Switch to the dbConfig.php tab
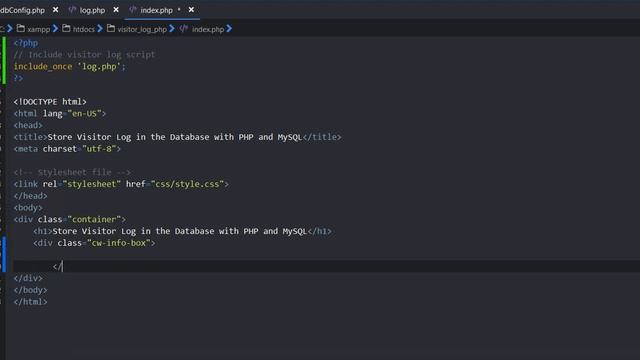Screen dimensions: 640x360 pyautogui.click(x=22, y=10)
